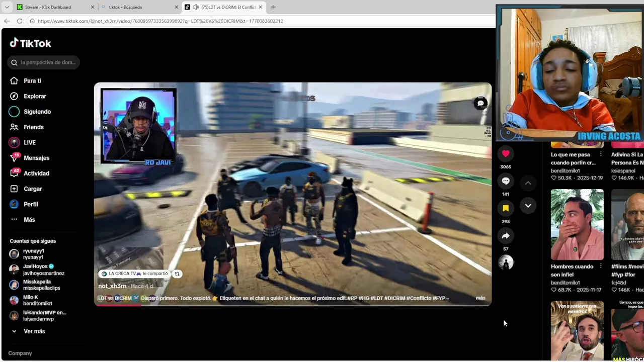The width and height of the screenshot is (644, 362).
Task: Open Milo K followed account
Action: point(31,300)
